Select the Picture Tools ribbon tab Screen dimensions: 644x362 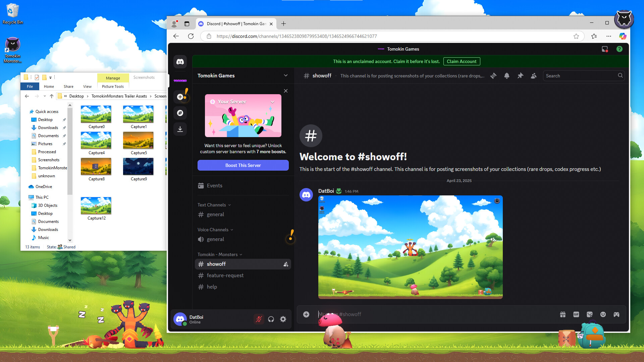click(x=113, y=86)
